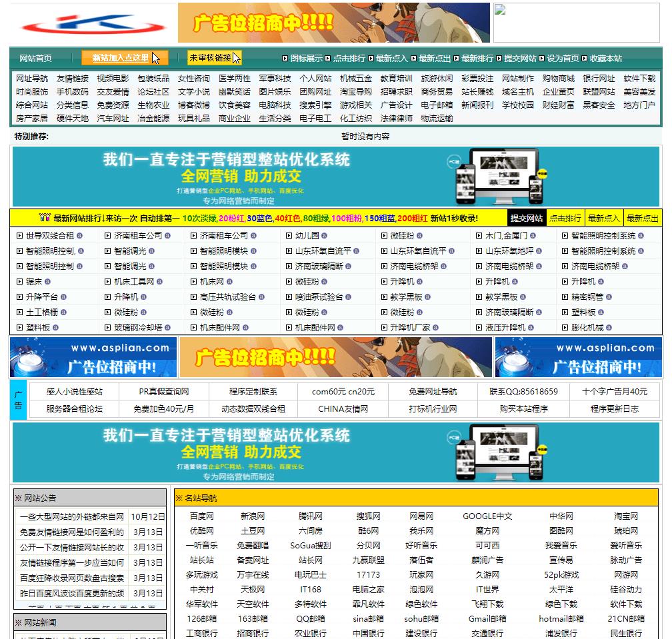Open 17173 in 名站导航
672x639 pixels.
tap(368, 575)
